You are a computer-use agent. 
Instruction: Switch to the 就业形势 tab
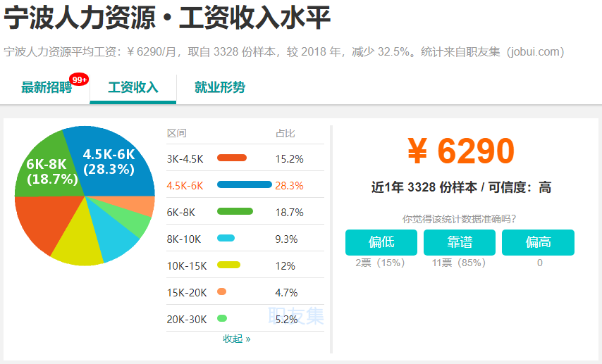tap(220, 87)
